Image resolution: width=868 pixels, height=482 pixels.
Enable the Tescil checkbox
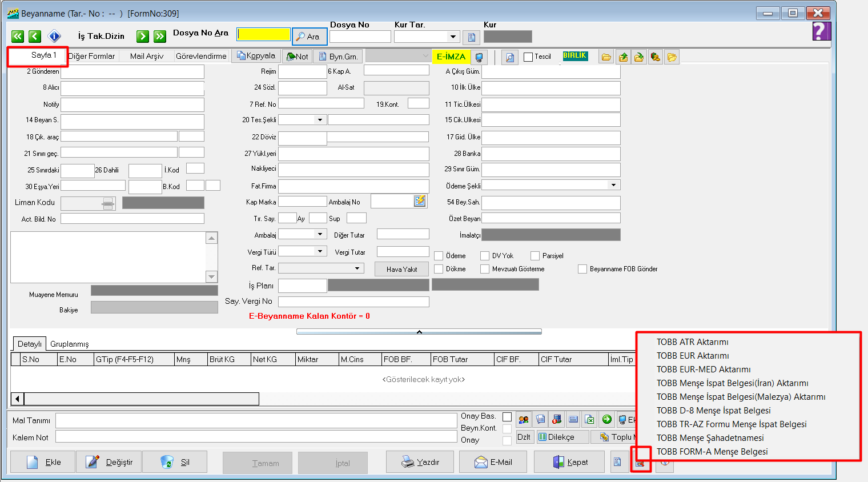click(x=528, y=57)
